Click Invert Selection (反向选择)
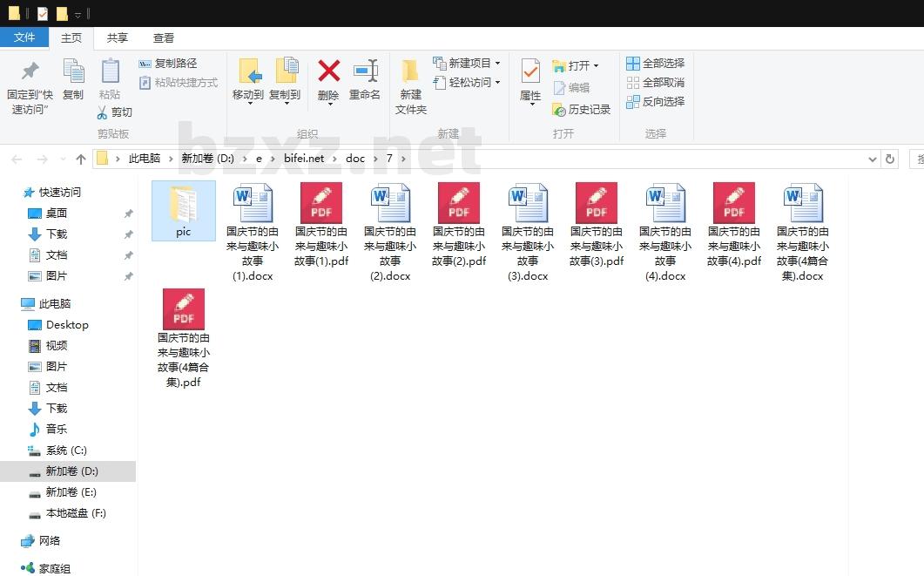This screenshot has width=924, height=576. 633,102
